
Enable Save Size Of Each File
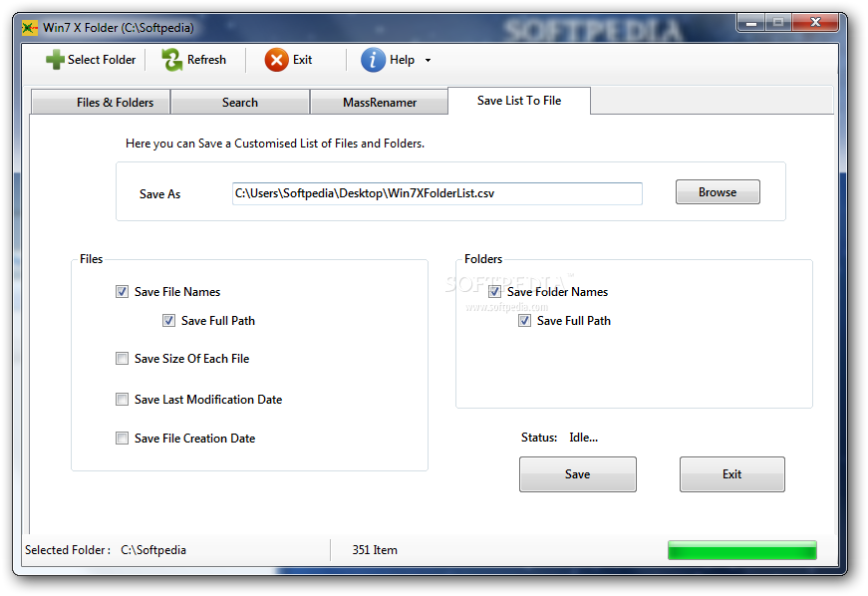point(122,359)
